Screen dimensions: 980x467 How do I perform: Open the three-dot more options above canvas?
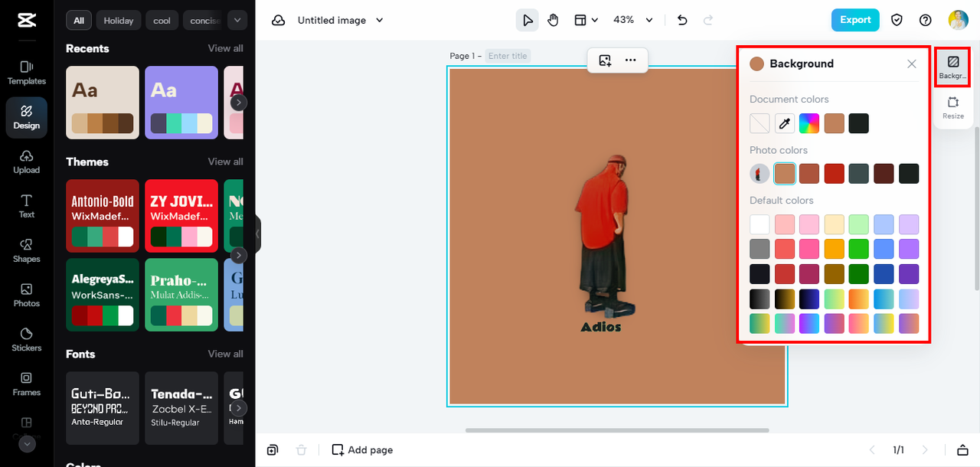coord(630,60)
